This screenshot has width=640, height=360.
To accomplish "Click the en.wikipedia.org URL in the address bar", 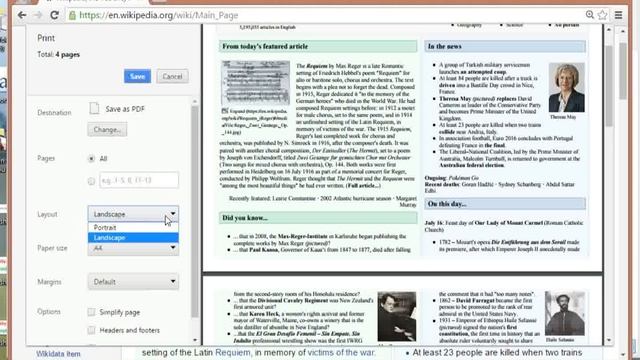I will coord(158,16).
